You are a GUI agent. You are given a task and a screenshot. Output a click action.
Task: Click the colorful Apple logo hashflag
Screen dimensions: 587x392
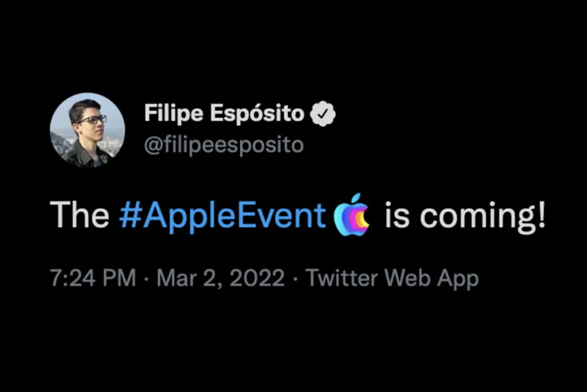351,215
